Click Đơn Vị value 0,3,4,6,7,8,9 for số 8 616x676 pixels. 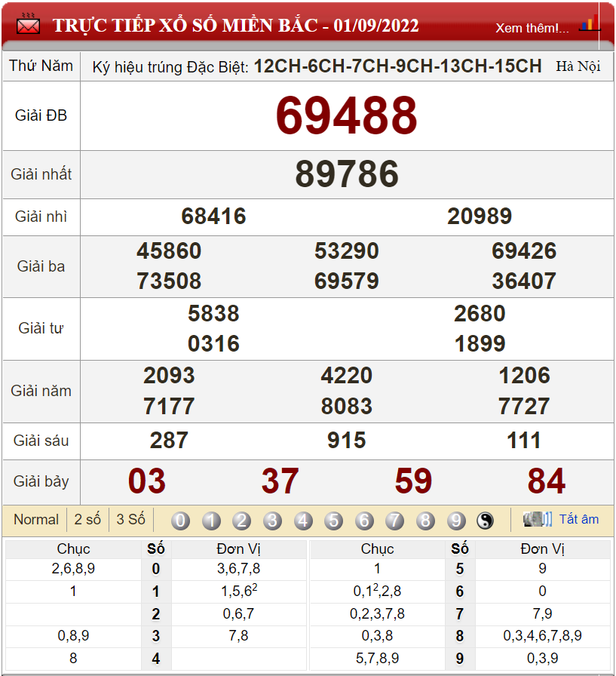tap(542, 635)
